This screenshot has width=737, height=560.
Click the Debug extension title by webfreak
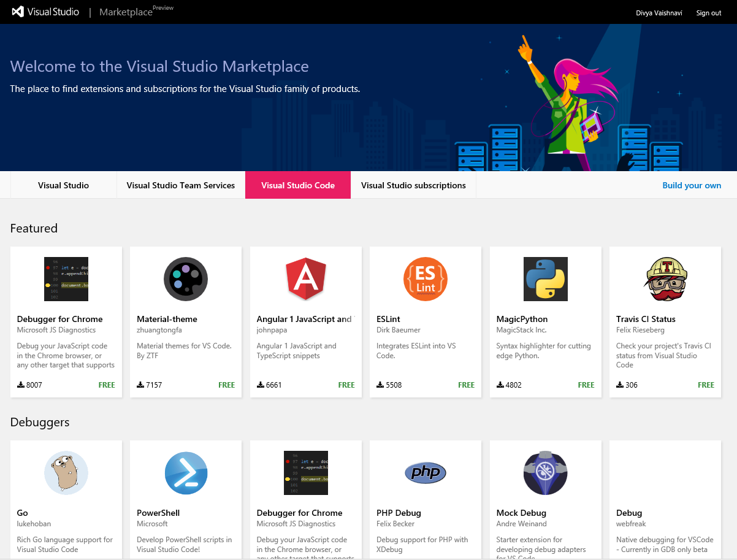coord(629,513)
